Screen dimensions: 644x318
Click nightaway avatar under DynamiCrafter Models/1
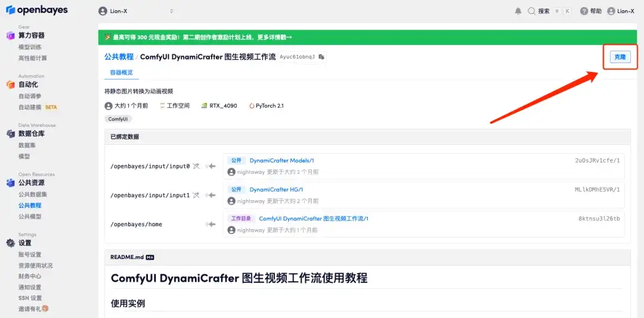coord(231,172)
